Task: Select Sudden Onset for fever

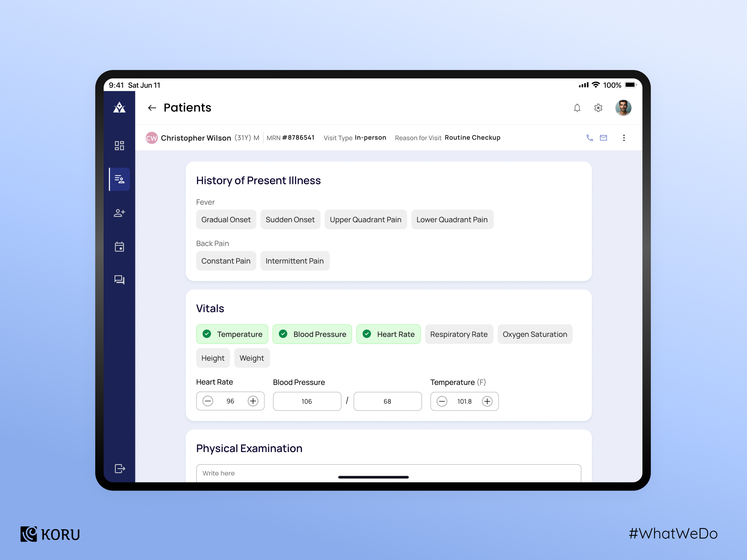Action: 290,219
